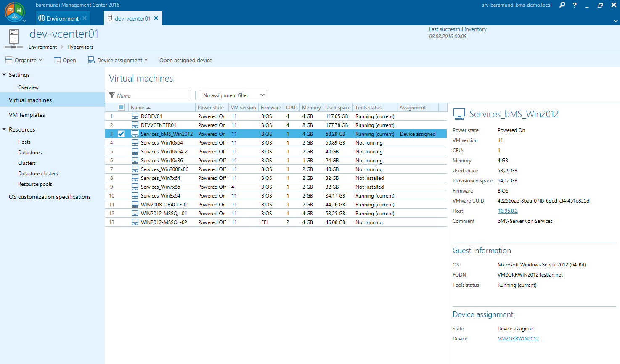620x364 pixels.
Task: Click the Open toolbar window icon
Action: [x=57, y=60]
